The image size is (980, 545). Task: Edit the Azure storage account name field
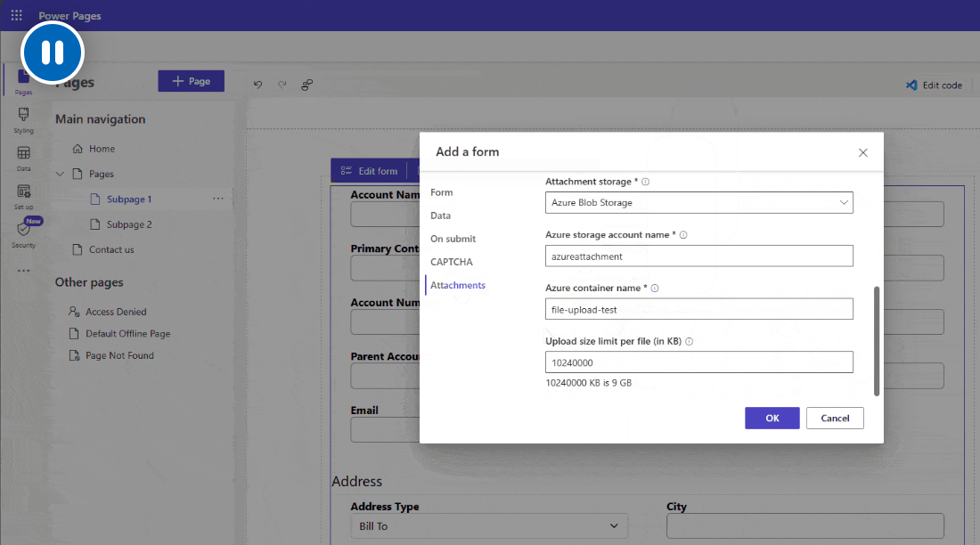(698, 256)
